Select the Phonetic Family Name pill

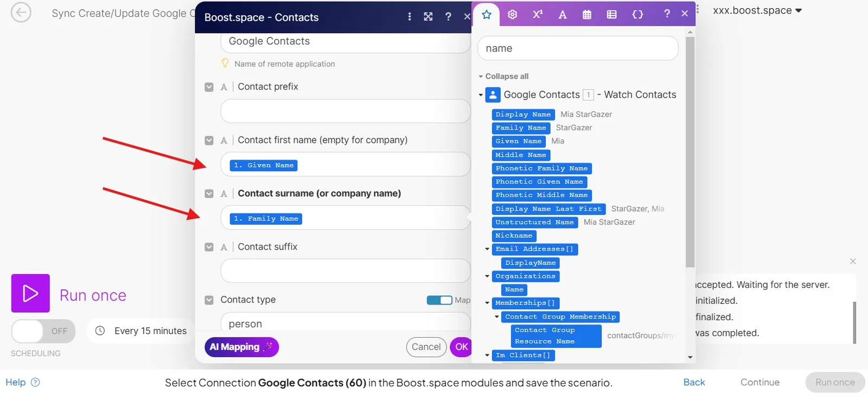541,169
